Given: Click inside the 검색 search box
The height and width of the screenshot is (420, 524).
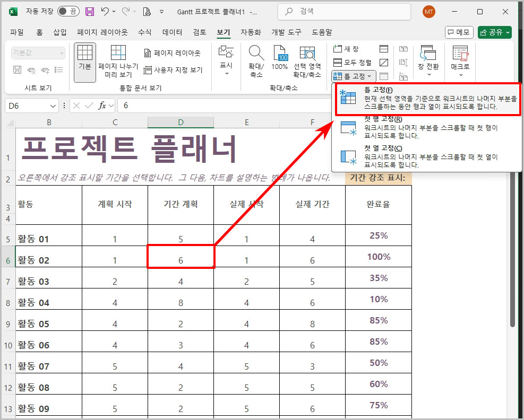Looking at the screenshot, I should (344, 12).
